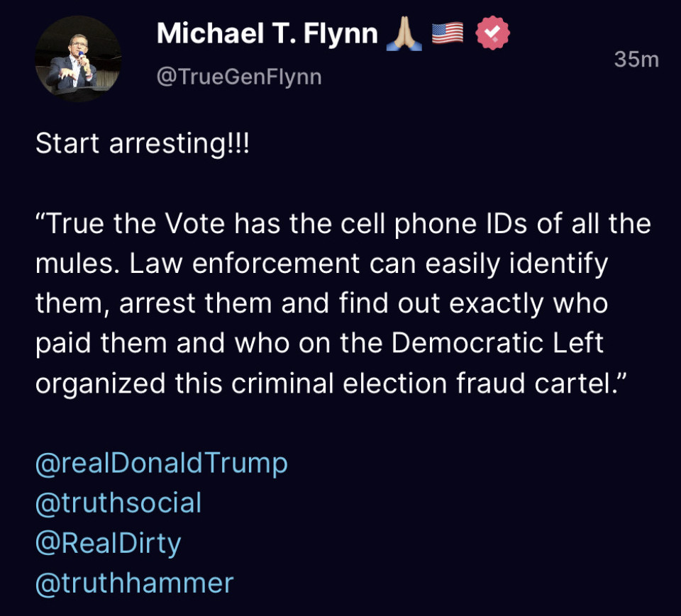Screen dimensions: 681x616
Task: Open the @realDonaldTrump mention
Action: coord(162,463)
